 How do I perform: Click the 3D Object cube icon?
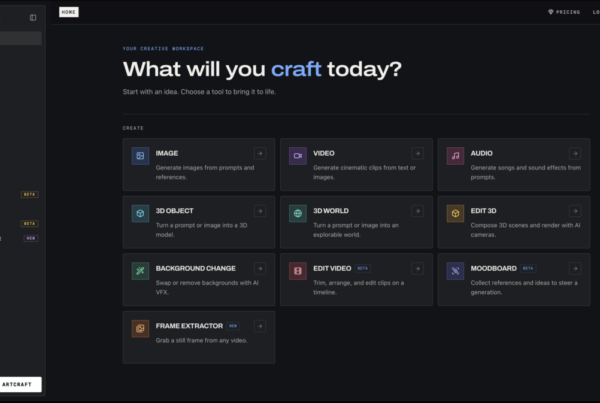coord(140,213)
